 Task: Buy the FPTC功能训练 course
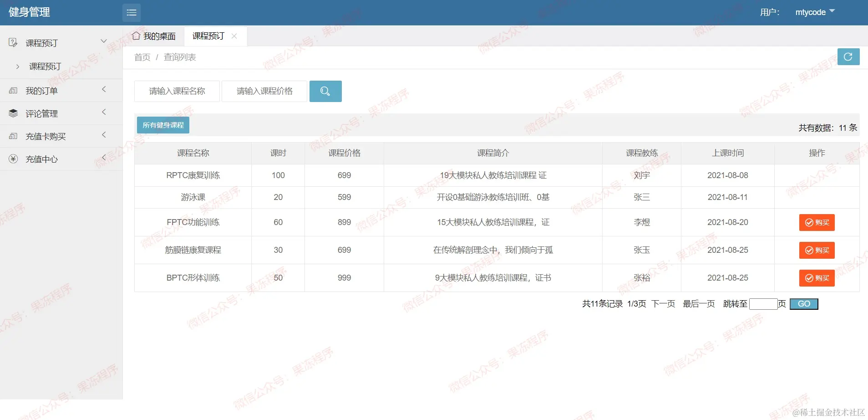click(817, 222)
